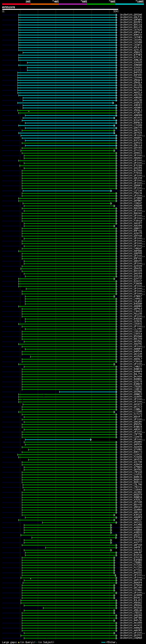The image size is (146, 644).
Task: Click hit label UniRef100_A4IA55
Action: pos(131,623)
